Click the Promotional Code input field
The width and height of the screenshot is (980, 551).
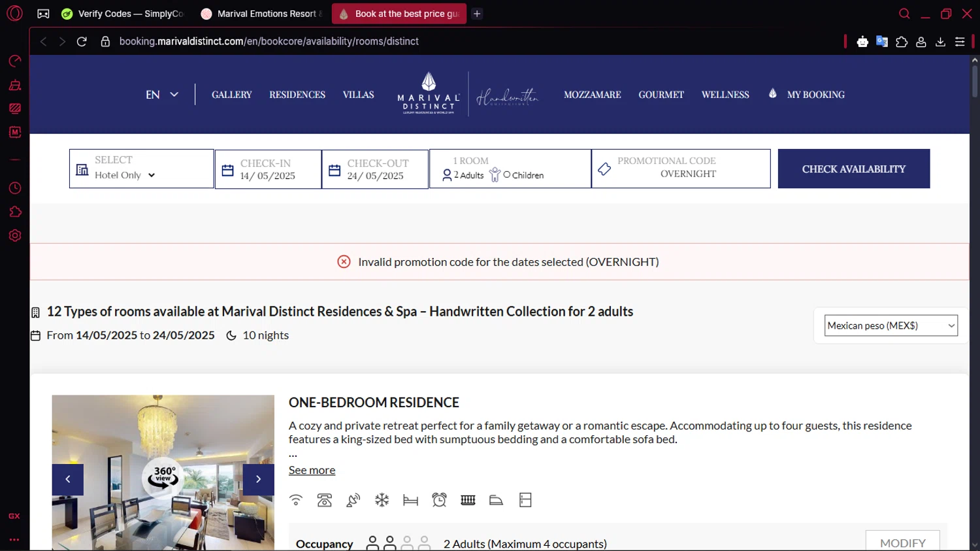[x=681, y=169]
